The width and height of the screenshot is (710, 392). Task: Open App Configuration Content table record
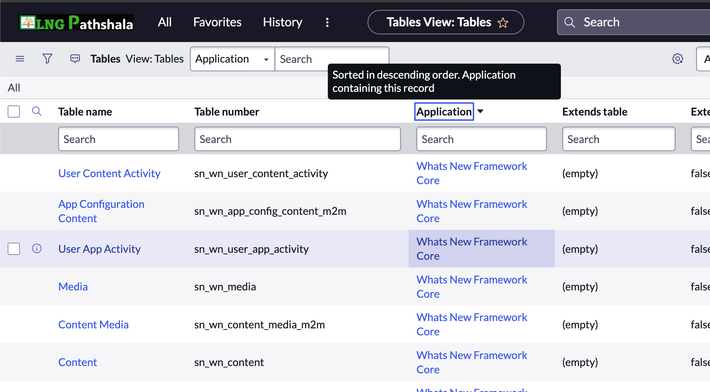101,211
